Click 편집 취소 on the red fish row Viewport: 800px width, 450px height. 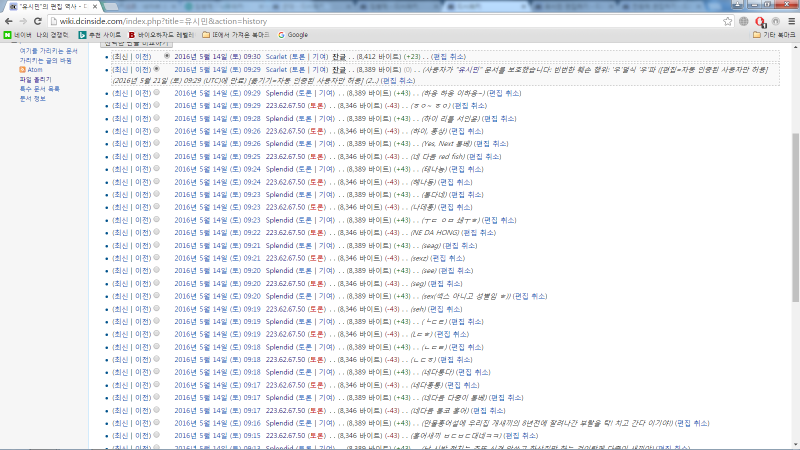484,157
